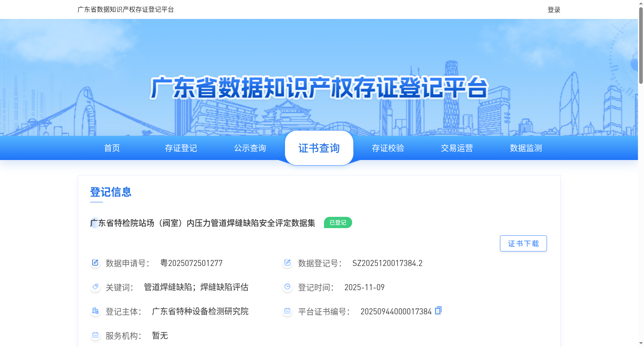
Task: Open the 数据监测 tab
Action: [x=526, y=148]
